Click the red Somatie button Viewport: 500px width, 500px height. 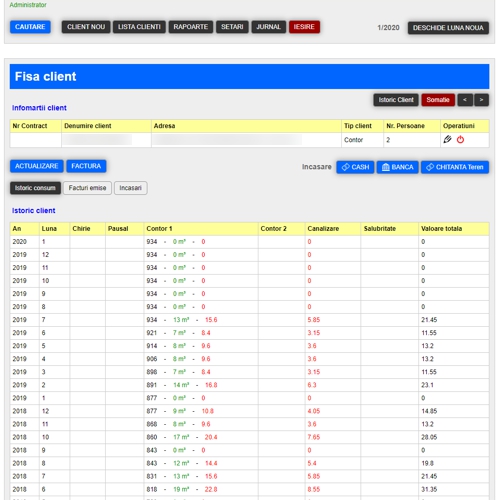tap(438, 100)
